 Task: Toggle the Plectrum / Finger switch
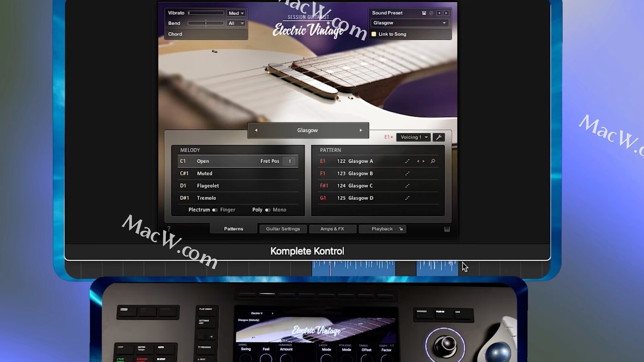[x=215, y=210]
